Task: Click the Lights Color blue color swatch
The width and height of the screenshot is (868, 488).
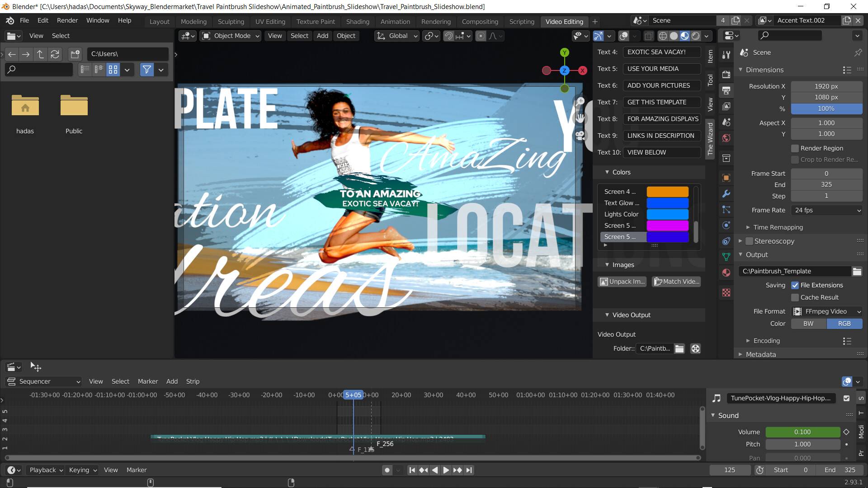Action: 668,214
